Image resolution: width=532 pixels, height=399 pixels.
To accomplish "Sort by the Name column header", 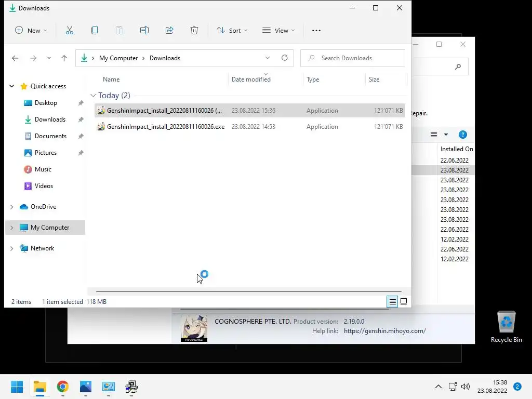I will click(x=111, y=79).
